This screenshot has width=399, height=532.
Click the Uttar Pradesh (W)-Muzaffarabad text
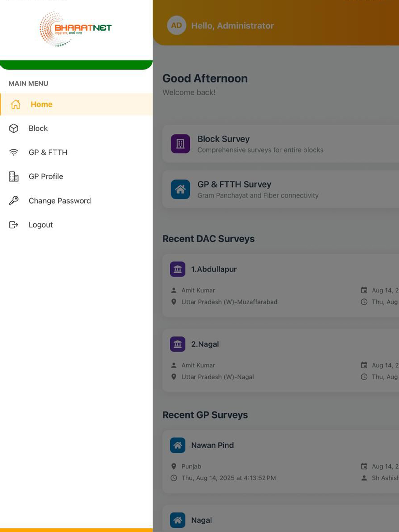pos(229,302)
